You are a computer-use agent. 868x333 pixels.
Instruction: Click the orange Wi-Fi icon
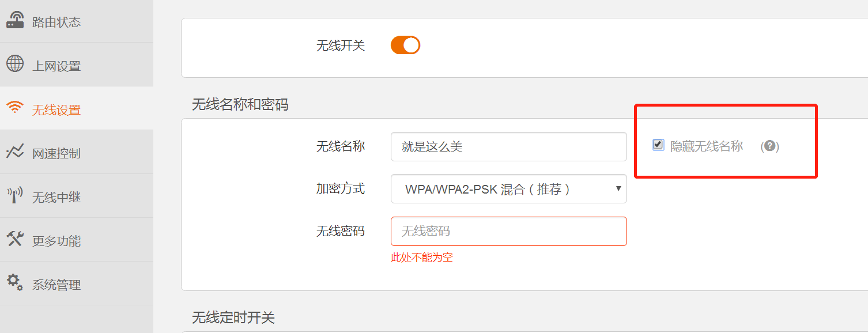(15, 108)
